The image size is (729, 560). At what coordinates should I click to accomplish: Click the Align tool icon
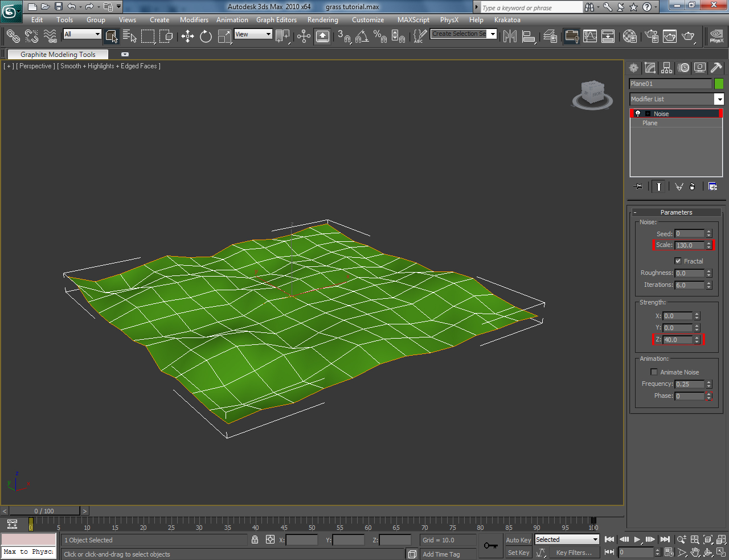tap(529, 36)
